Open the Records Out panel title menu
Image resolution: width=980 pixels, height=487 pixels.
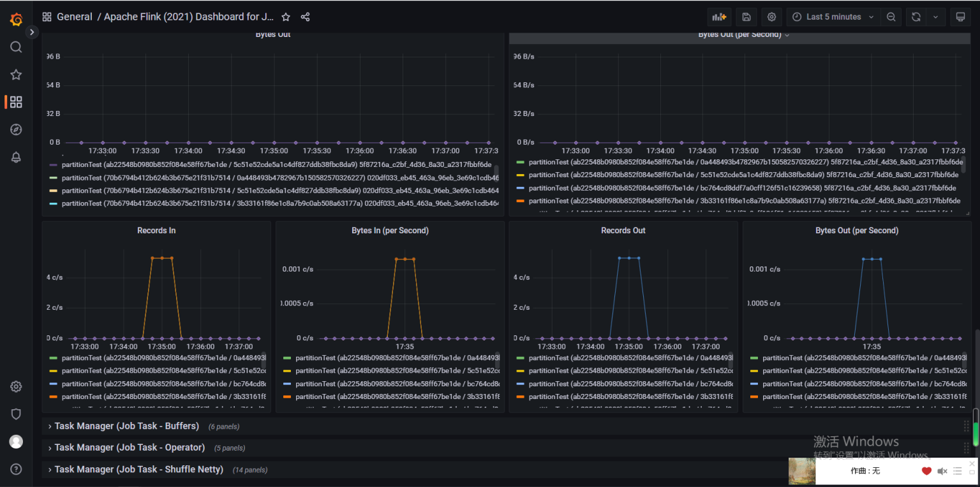623,230
